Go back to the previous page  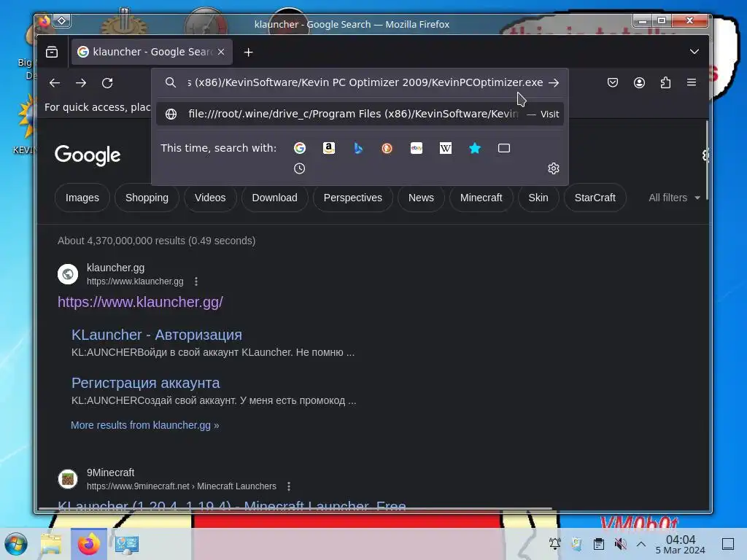click(x=55, y=83)
